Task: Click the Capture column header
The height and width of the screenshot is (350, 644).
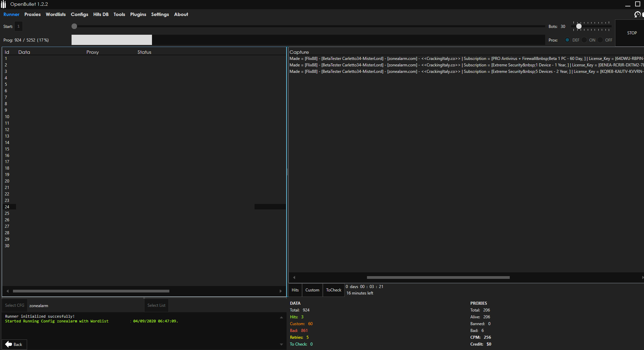Action: tap(299, 52)
